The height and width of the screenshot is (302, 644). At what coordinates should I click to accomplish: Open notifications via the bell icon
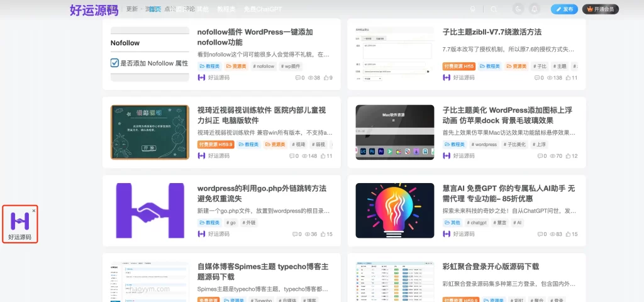pos(535,9)
